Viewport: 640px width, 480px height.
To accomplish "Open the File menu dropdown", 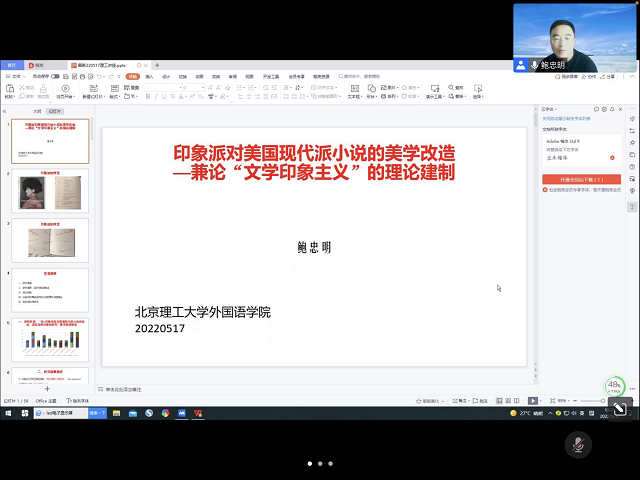I will pyautogui.click(x=16, y=76).
